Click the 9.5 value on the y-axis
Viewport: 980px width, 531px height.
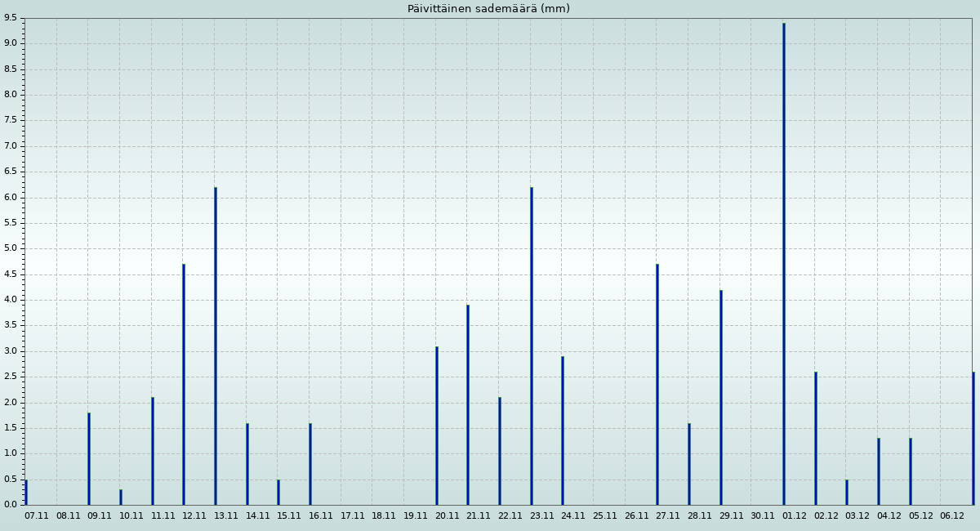(10, 18)
